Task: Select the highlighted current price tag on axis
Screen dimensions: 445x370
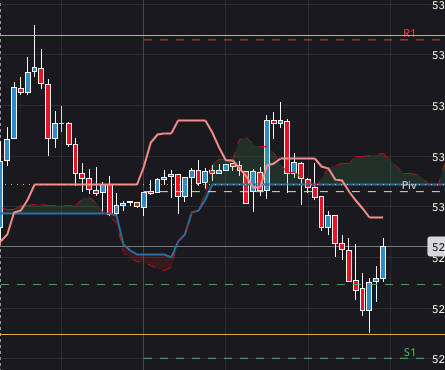Action: 436,247
